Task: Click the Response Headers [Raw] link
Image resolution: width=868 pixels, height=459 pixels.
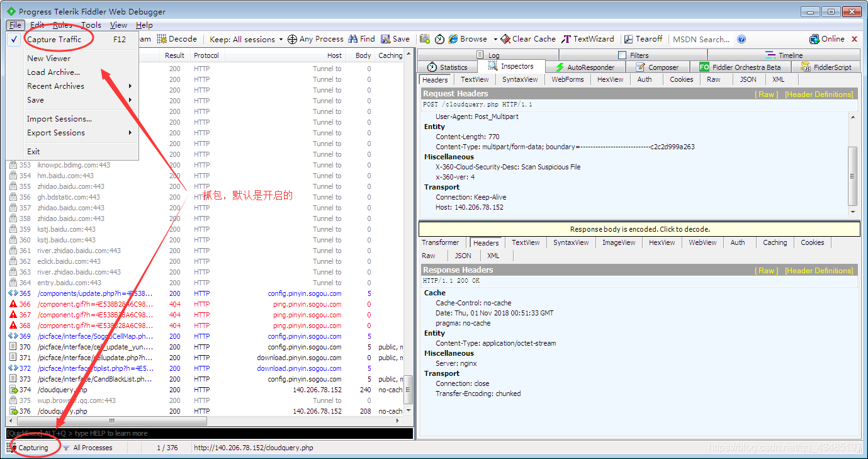Action: coord(767,271)
